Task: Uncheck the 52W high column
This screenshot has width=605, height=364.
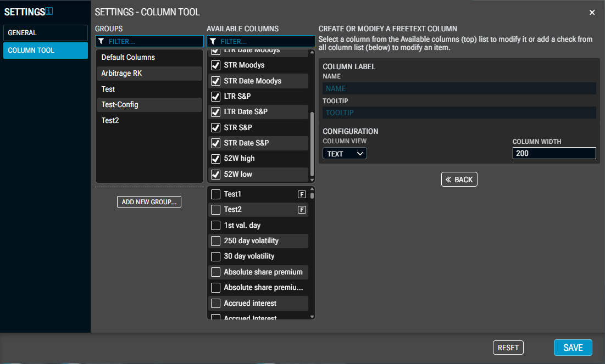Action: pyautogui.click(x=216, y=159)
